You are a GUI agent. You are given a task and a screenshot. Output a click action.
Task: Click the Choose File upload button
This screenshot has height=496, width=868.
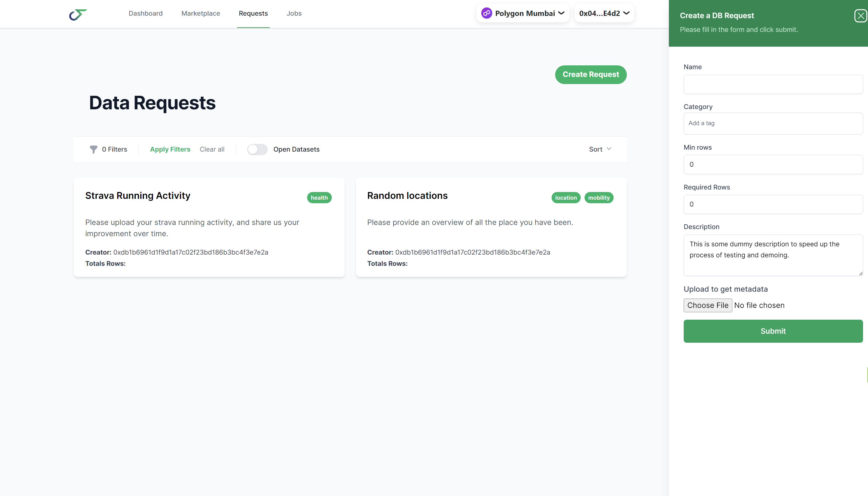(708, 305)
